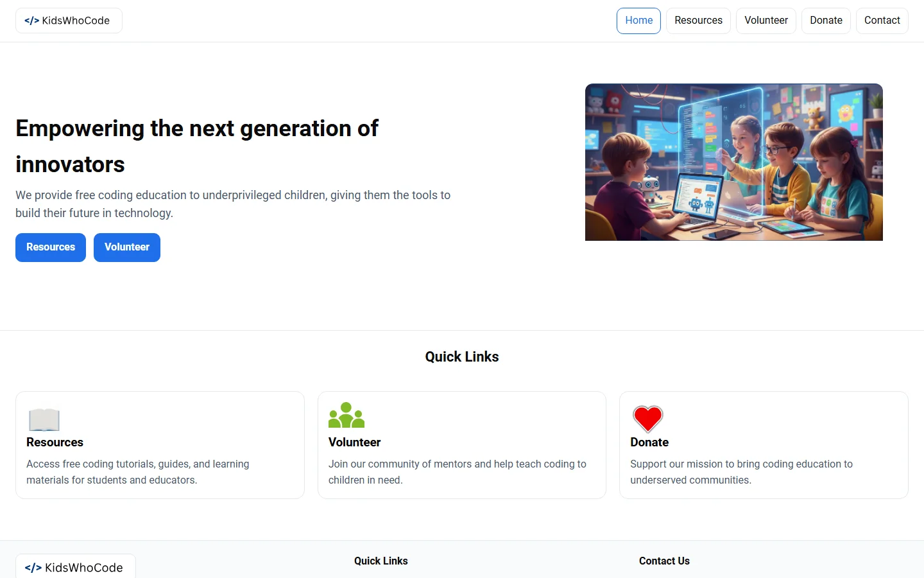Image resolution: width=924 pixels, height=578 pixels.
Task: Click the hero image of kids coding
Action: click(x=733, y=162)
